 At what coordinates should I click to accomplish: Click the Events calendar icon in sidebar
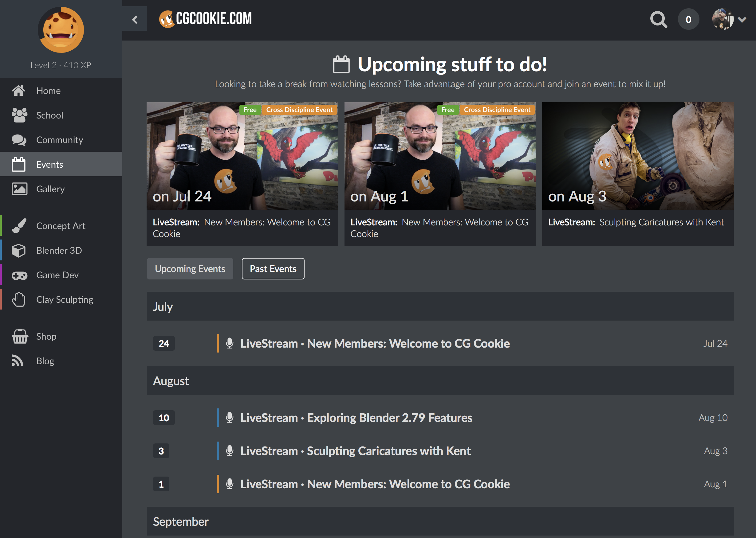click(18, 164)
